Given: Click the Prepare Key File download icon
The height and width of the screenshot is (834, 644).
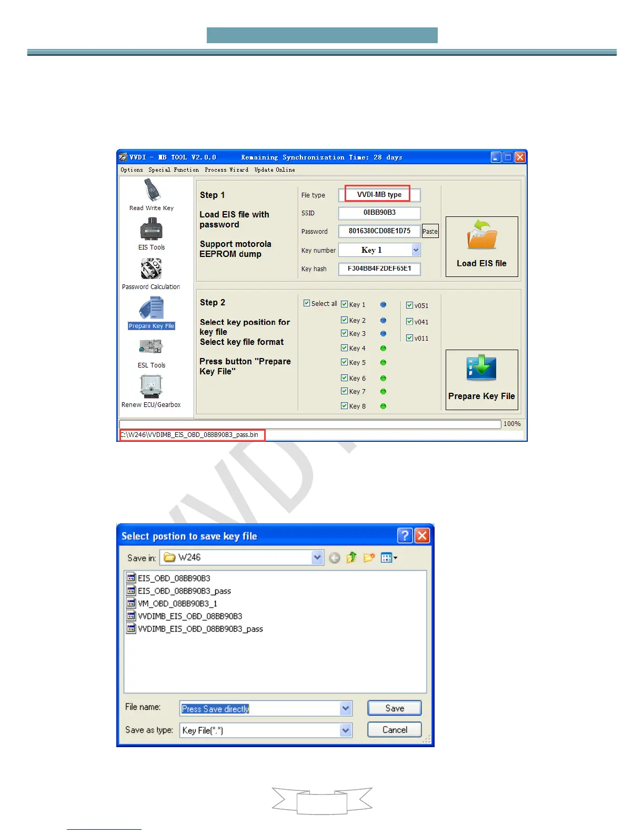Looking at the screenshot, I should pos(481,368).
